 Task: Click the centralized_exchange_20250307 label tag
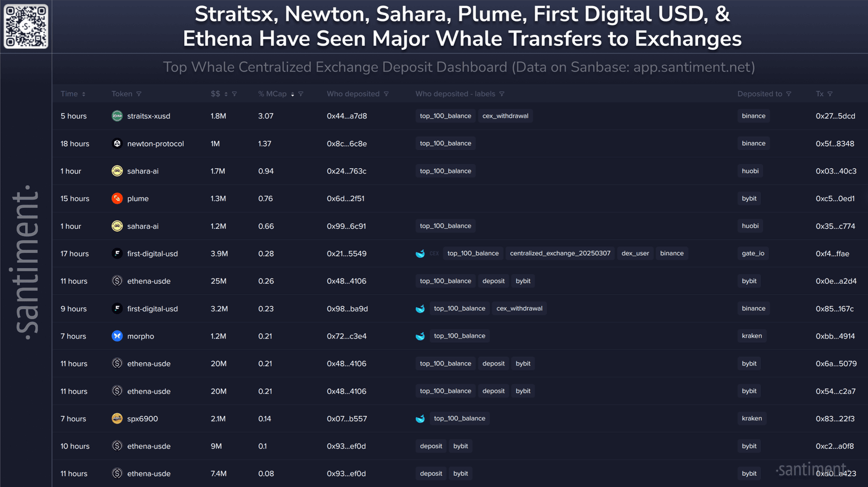coord(559,254)
